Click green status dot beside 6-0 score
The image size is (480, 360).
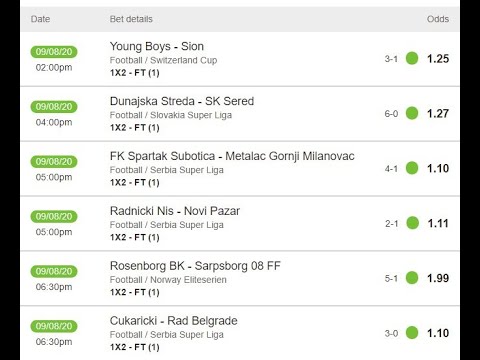tap(412, 113)
